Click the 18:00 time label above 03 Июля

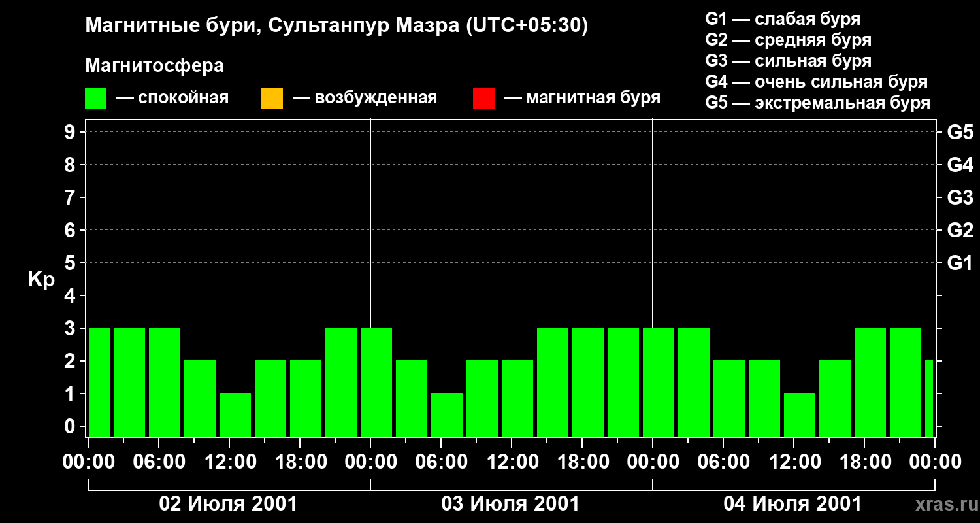tap(582, 462)
